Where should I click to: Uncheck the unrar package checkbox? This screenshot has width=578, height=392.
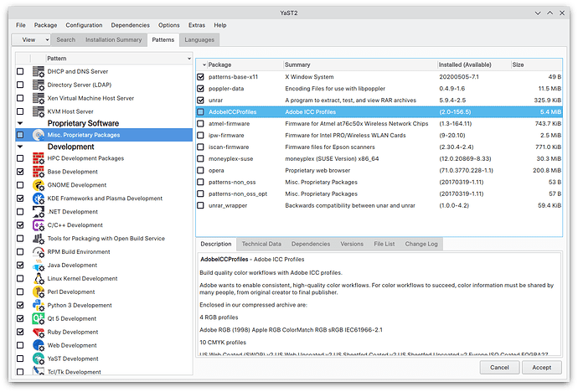tap(200, 100)
